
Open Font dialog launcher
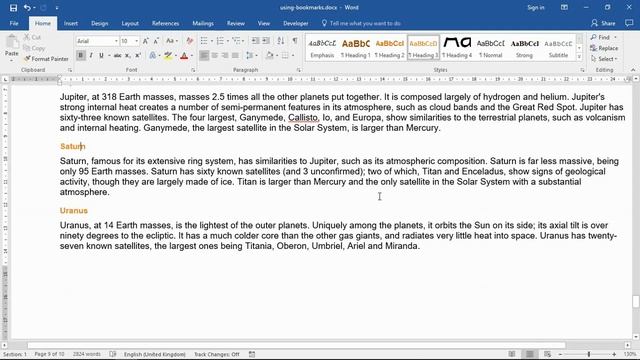193,70
